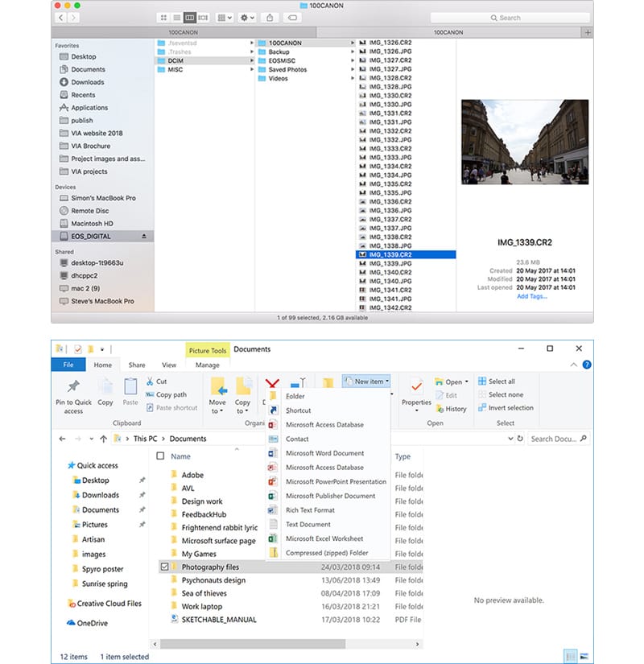Click the Explorer help icon

coord(587,365)
